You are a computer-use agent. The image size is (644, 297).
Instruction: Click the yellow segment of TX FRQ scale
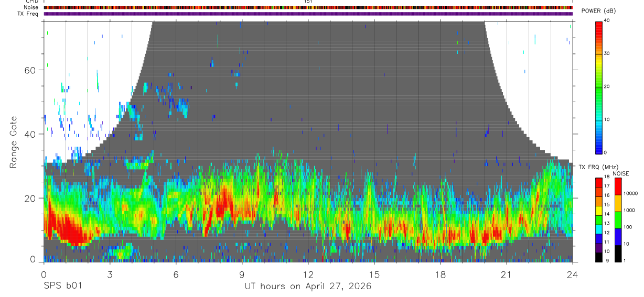pyautogui.click(x=599, y=210)
